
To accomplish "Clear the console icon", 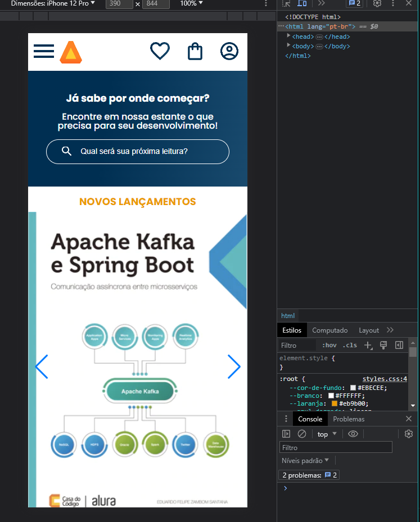I will (302, 434).
